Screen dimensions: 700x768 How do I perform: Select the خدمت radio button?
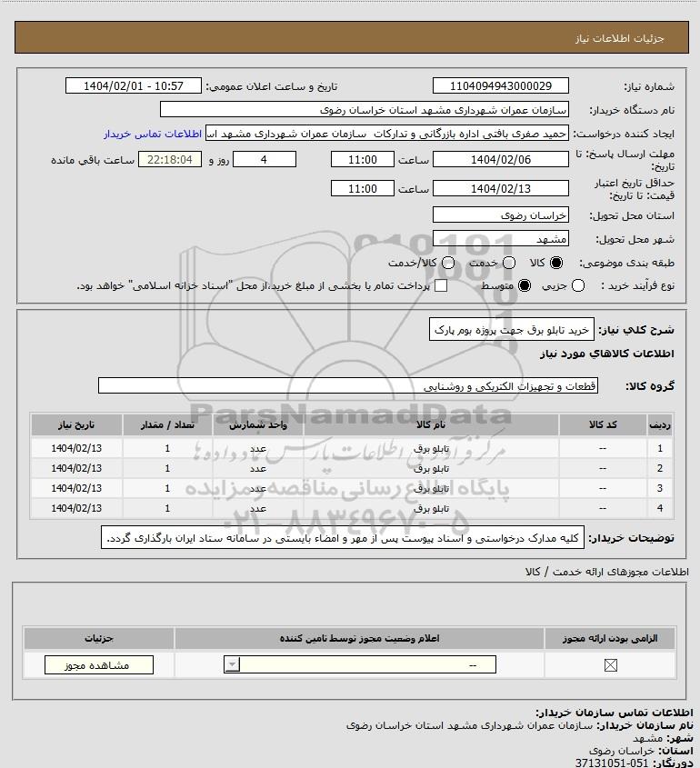pyautogui.click(x=509, y=263)
